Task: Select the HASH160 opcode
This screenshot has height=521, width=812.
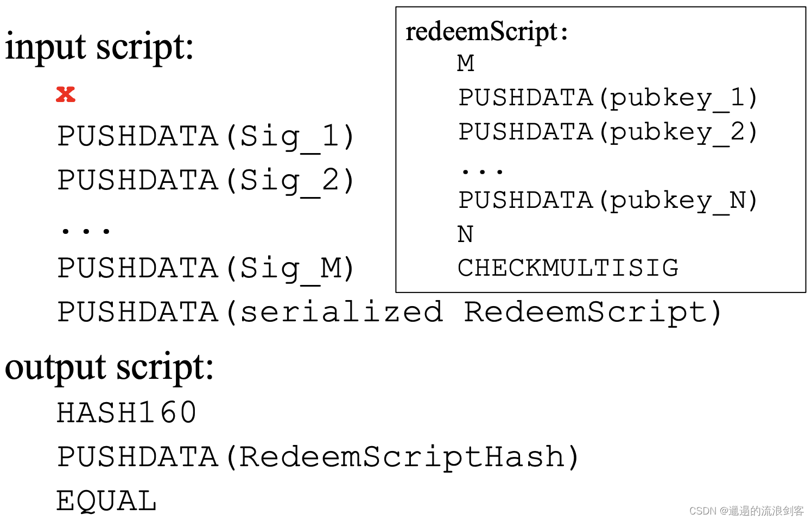Action: 126,412
